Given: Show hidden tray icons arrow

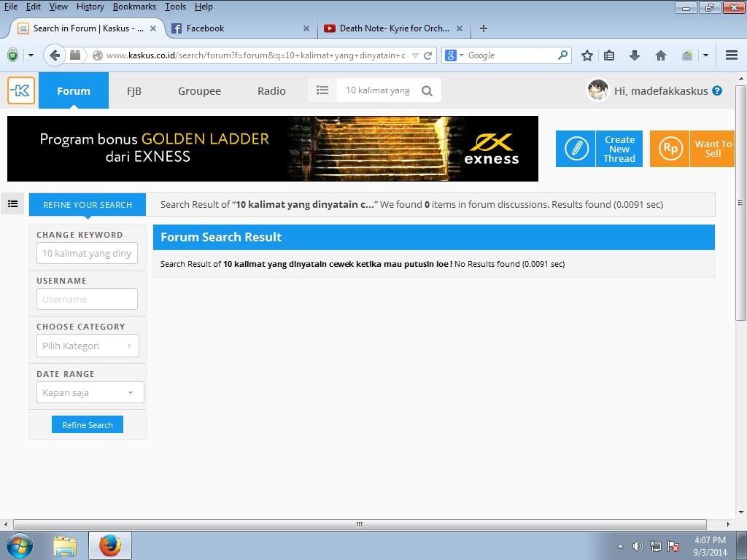Looking at the screenshot, I should point(620,546).
